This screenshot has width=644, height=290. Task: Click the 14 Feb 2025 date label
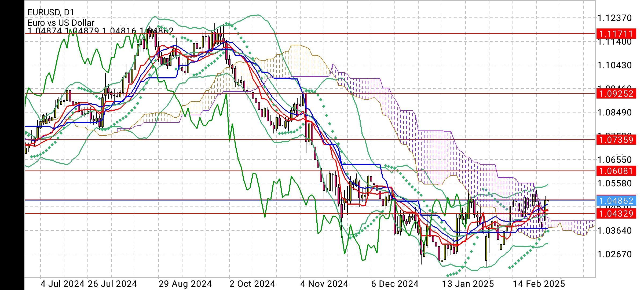(x=539, y=284)
